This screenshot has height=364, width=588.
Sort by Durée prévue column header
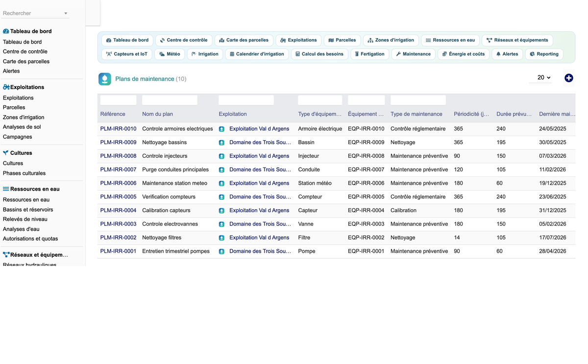(514, 114)
